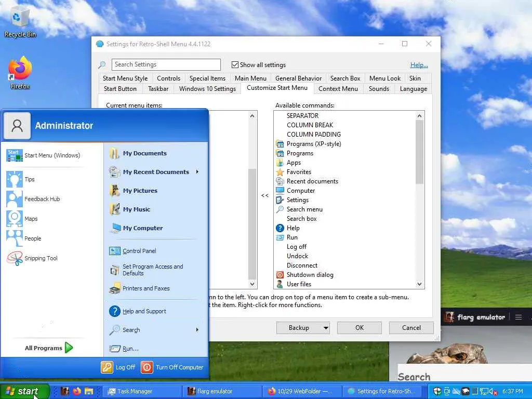Screen dimensions: 532x399
Task: Open Start Menu (Windows) entry
Action: coord(44,155)
